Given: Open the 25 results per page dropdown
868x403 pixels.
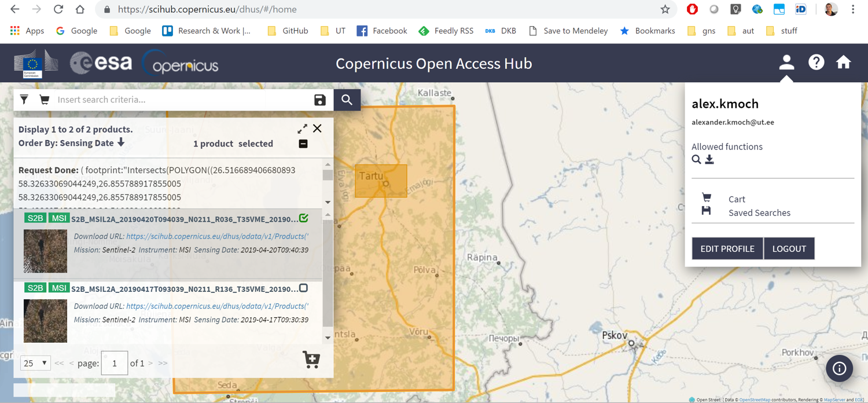Looking at the screenshot, I should point(35,363).
